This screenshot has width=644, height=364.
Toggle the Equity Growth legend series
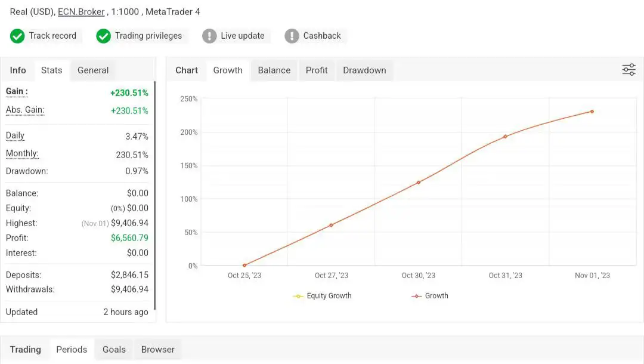tap(322, 296)
